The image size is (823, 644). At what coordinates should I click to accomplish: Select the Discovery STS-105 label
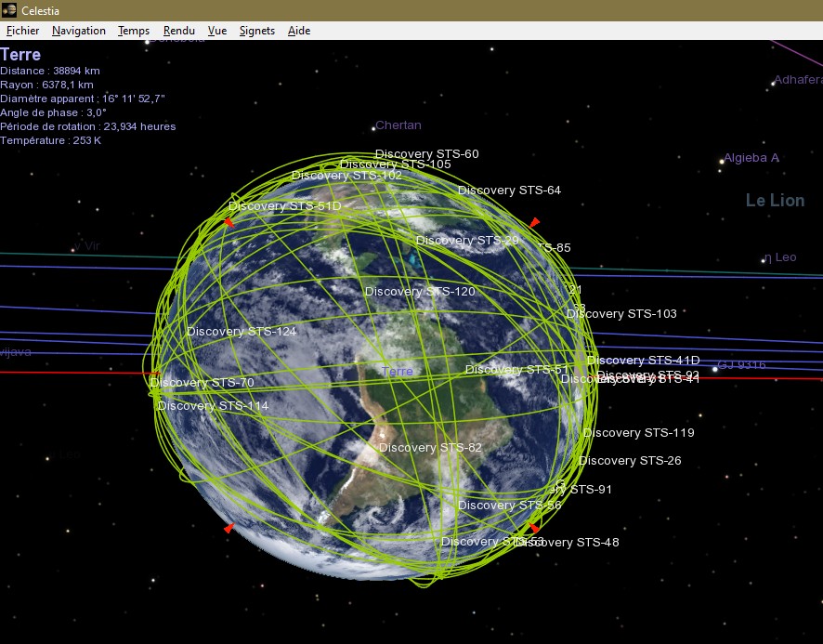[x=395, y=164]
